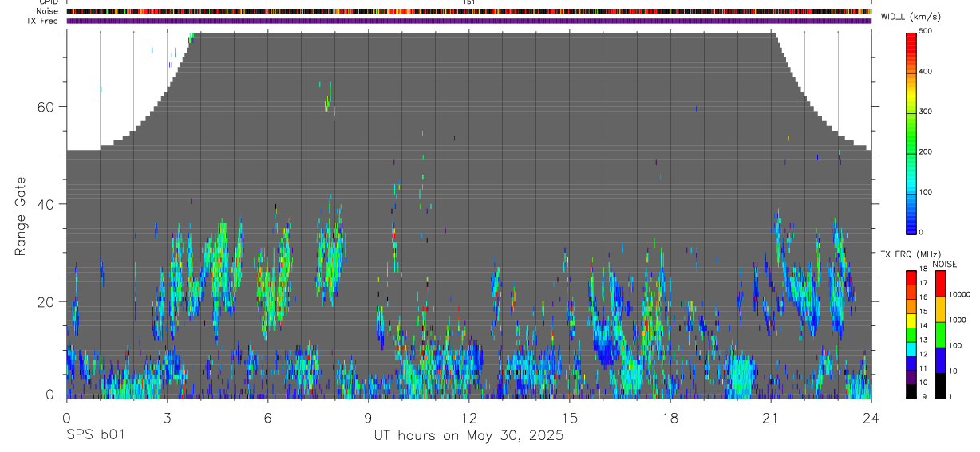Click the '11' label on TX FRQ scale
This screenshot has height=452, width=980.
pyautogui.click(x=923, y=368)
